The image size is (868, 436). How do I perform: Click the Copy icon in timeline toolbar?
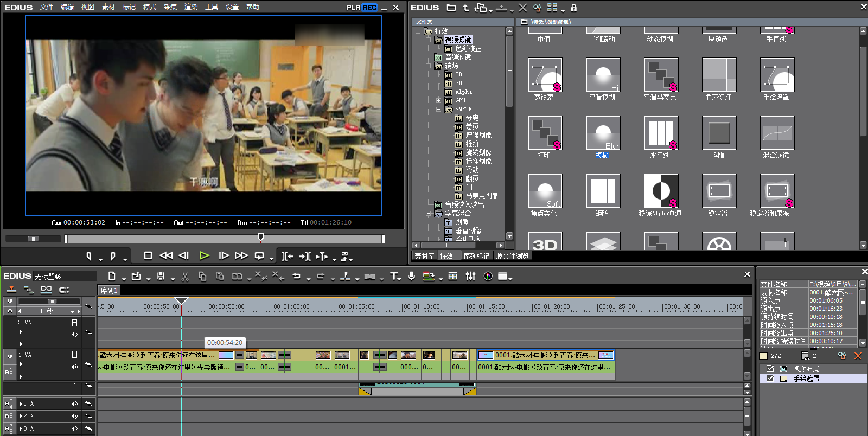click(202, 277)
